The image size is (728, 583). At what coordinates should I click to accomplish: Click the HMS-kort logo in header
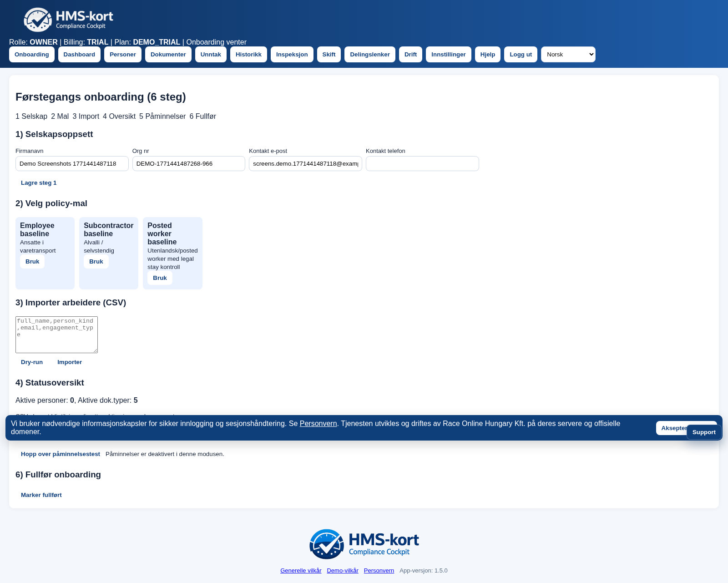click(x=68, y=20)
